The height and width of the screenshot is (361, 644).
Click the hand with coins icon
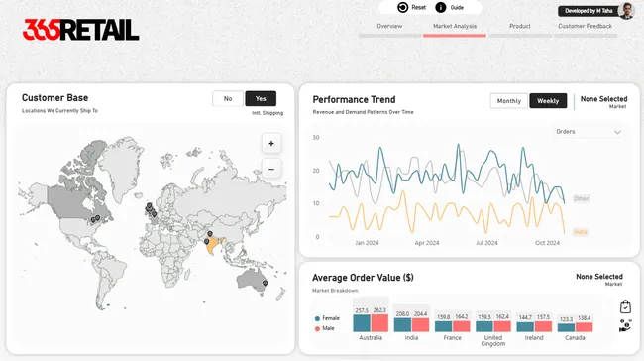[625, 325]
